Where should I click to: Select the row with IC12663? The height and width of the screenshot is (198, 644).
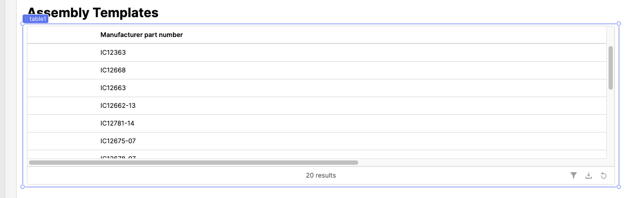[317, 87]
